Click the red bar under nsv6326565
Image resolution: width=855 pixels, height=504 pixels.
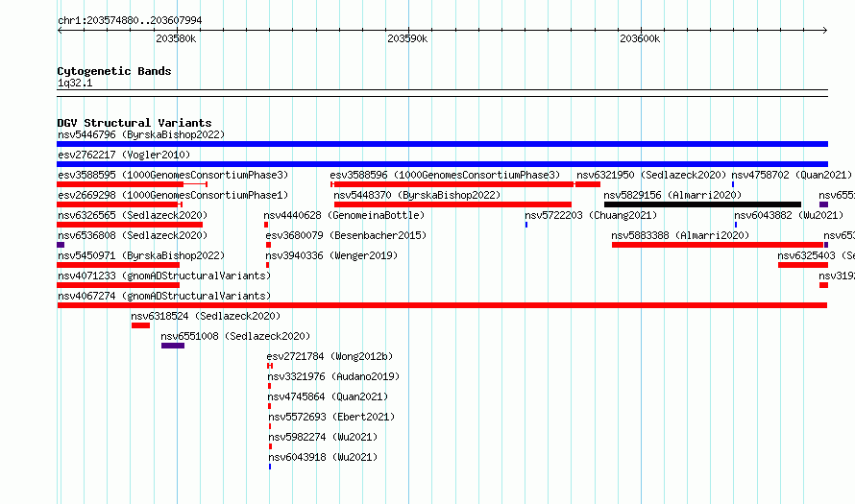pyautogui.click(x=130, y=225)
